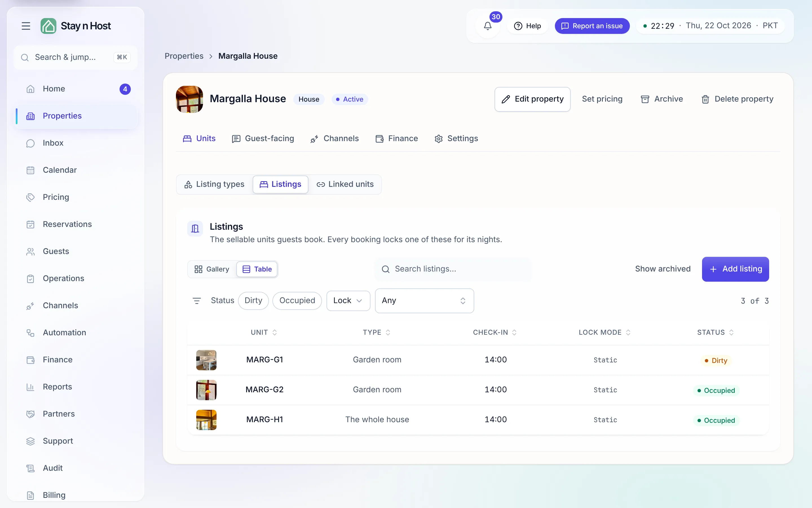Open the MARG-G2 listing thumbnail
This screenshot has width=812, height=508.
coord(206,390)
